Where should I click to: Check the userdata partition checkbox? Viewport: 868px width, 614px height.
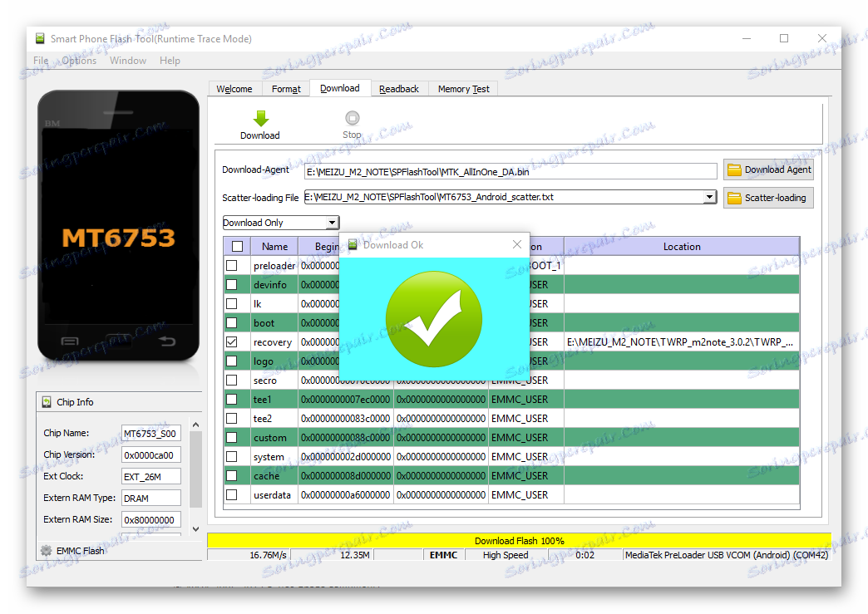tap(232, 494)
